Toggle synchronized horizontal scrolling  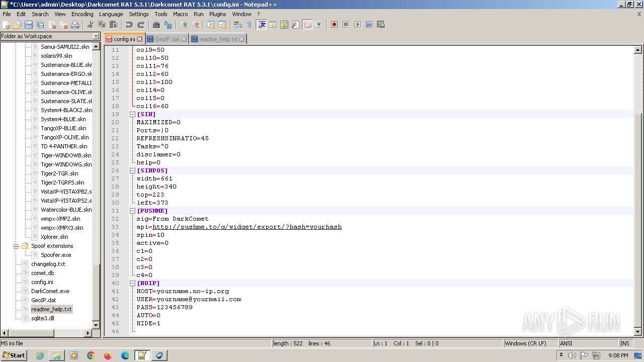222,25
